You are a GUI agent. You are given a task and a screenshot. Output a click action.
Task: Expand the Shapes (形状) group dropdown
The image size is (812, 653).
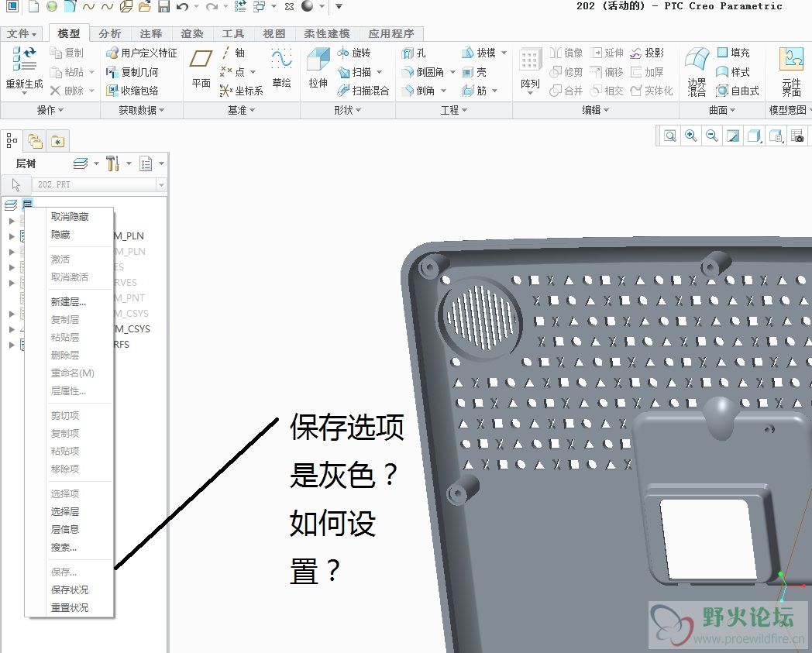tap(347, 110)
